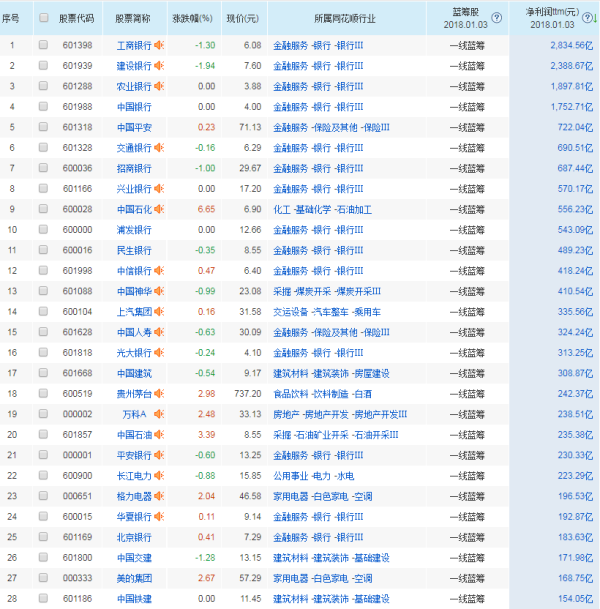Viewport: 600px width, 609px height.
Task: Click speaker icon next to 平安银行
Action: click(159, 455)
